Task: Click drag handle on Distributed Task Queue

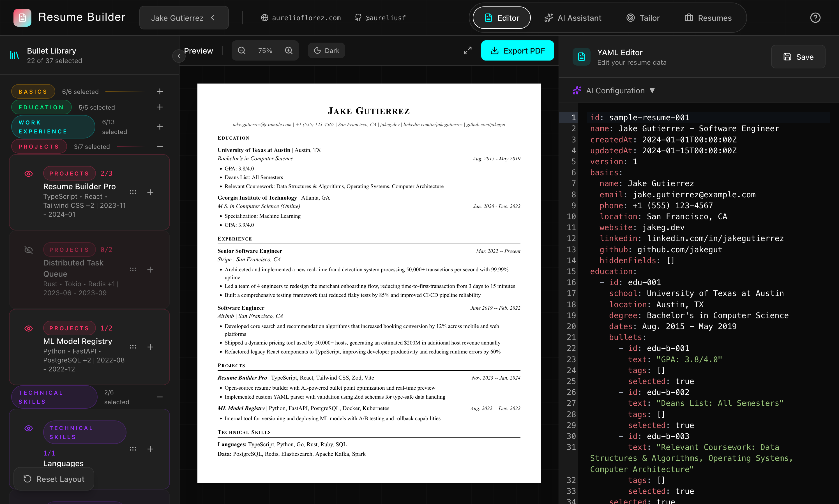Action: click(133, 270)
